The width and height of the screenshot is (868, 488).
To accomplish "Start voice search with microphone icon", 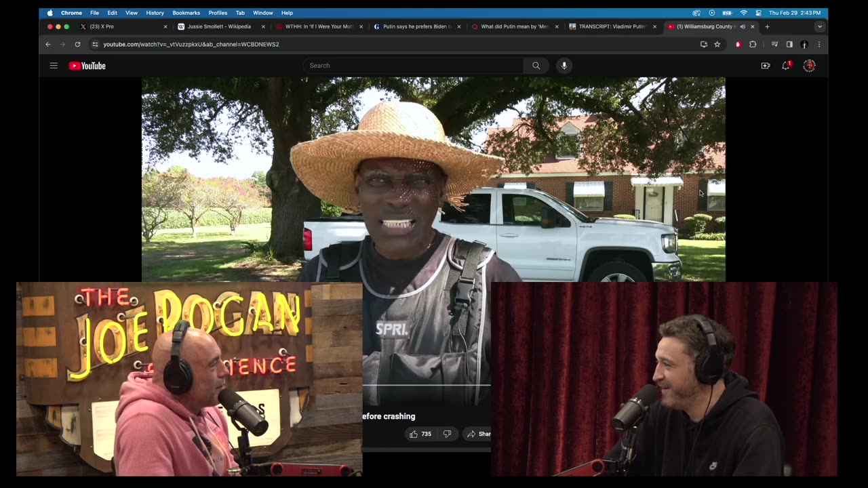I will (564, 66).
